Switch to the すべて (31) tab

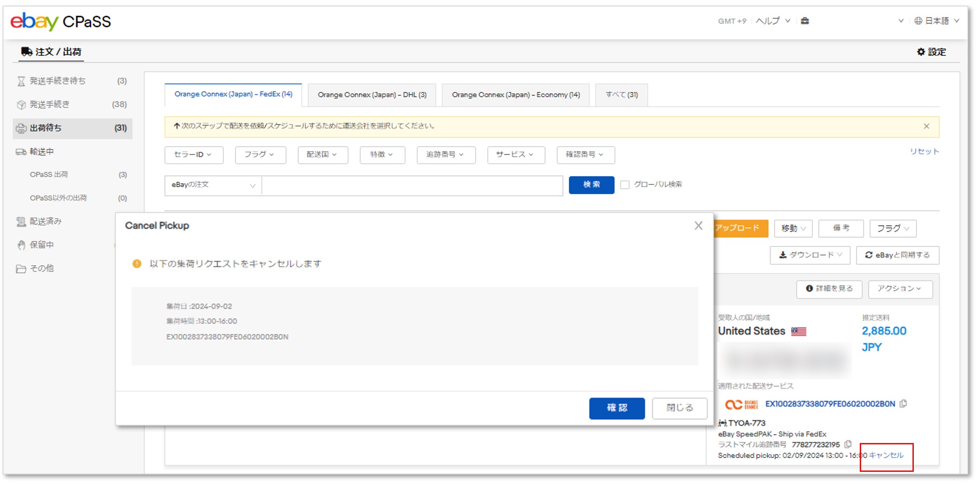pyautogui.click(x=622, y=95)
